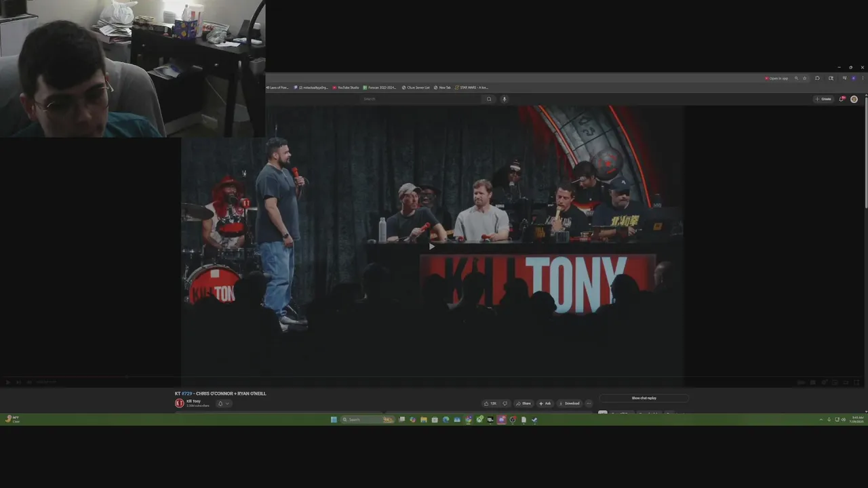Open the 48 Laws of Power bookmark
868x488 pixels.
point(278,87)
